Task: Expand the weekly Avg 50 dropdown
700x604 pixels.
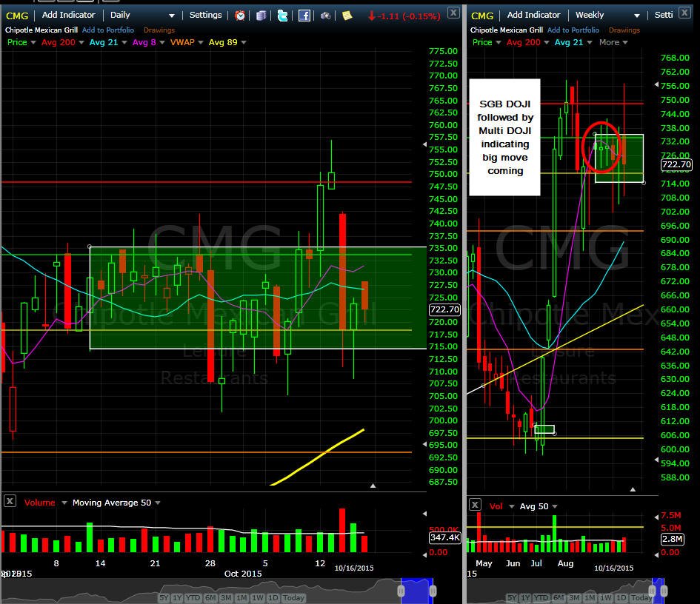Action: (x=555, y=506)
